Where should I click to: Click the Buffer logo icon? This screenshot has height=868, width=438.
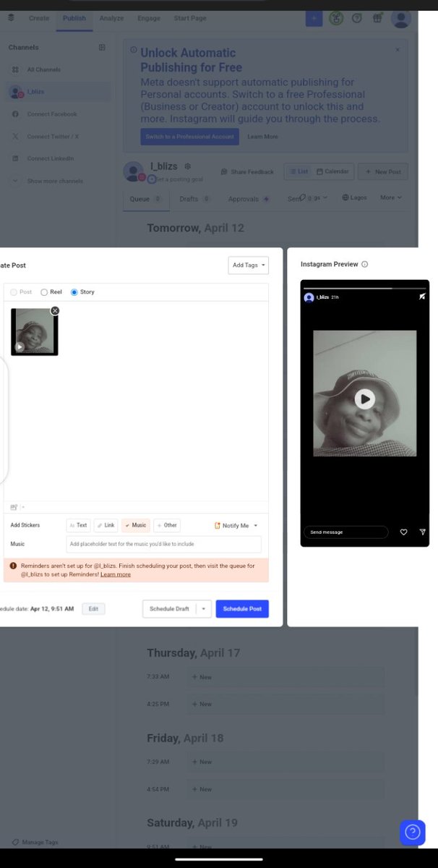[11, 18]
